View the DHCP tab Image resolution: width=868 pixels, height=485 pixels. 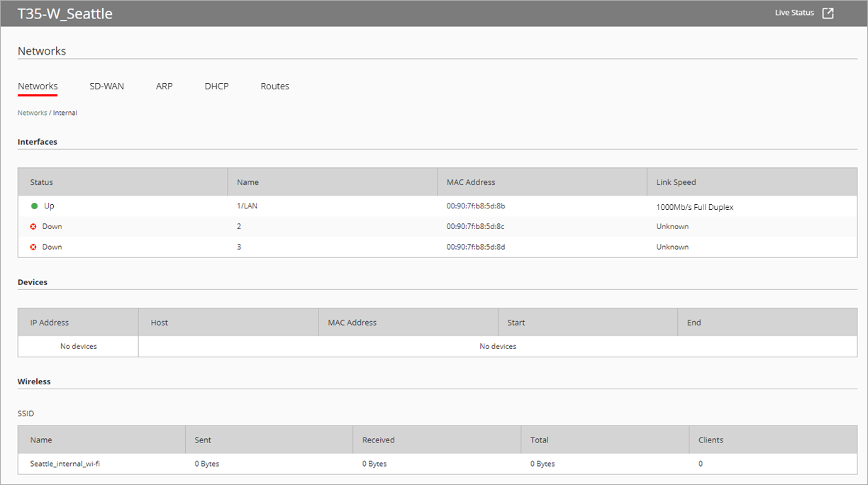click(x=216, y=86)
